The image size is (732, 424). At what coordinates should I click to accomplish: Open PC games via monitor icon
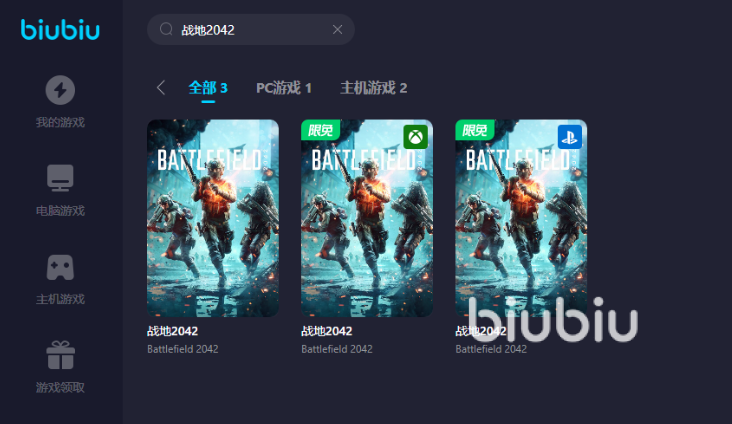click(x=60, y=178)
